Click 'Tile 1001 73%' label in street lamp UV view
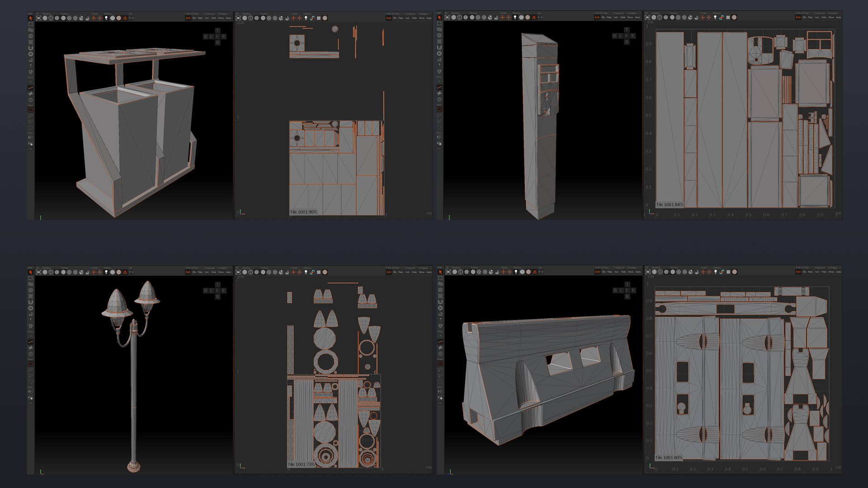 coord(302,465)
